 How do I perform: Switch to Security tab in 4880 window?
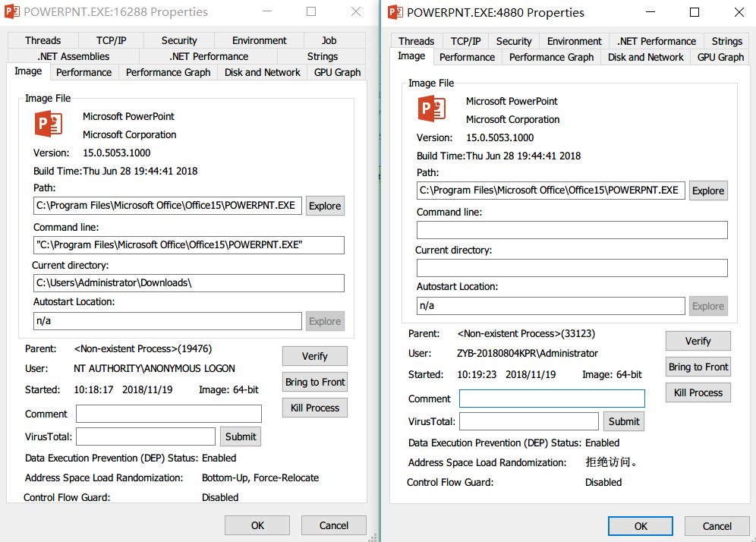pyautogui.click(x=513, y=41)
